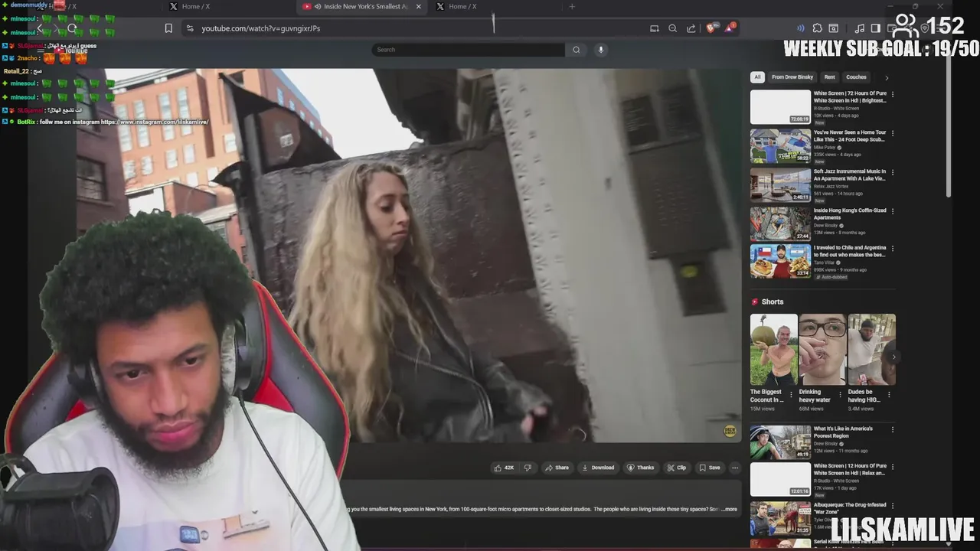The width and height of the screenshot is (980, 551).
Task: Like the video with thumbs-up 42K
Action: tap(504, 468)
